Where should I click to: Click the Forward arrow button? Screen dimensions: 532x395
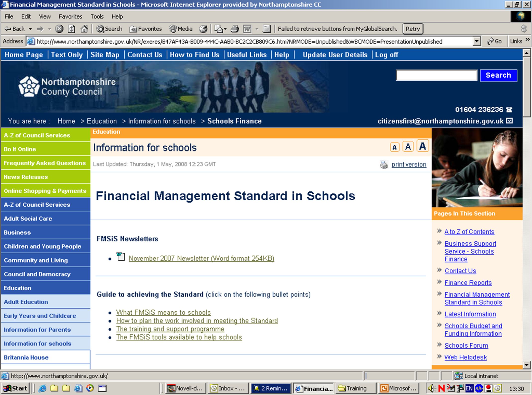point(40,29)
